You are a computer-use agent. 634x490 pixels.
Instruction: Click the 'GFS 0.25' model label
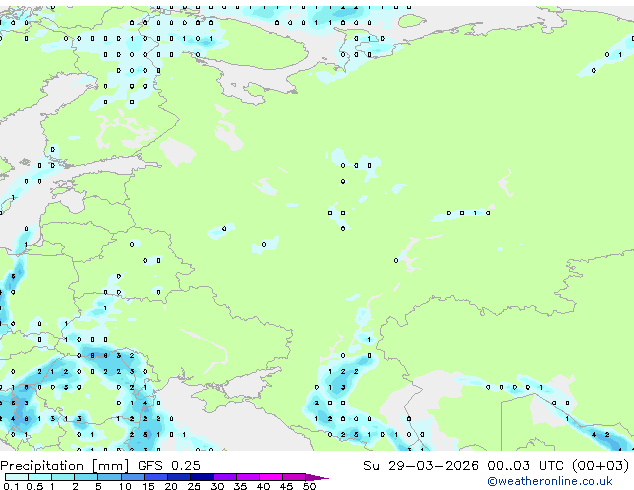point(169,466)
